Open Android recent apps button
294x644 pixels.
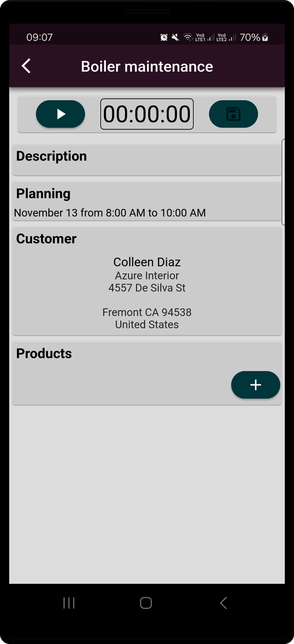point(69,603)
